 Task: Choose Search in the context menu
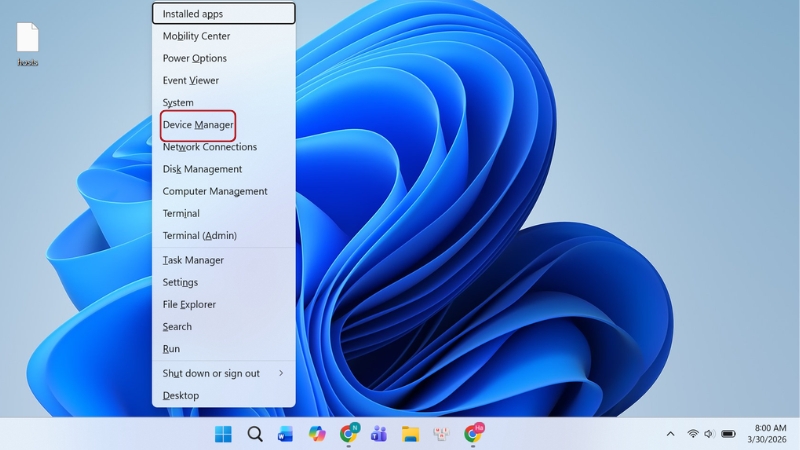pos(223,327)
